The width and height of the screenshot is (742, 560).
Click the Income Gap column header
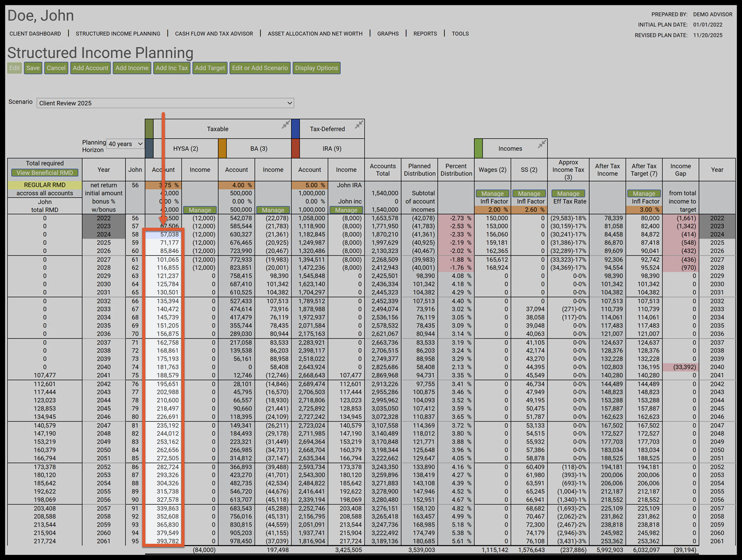pos(681,170)
